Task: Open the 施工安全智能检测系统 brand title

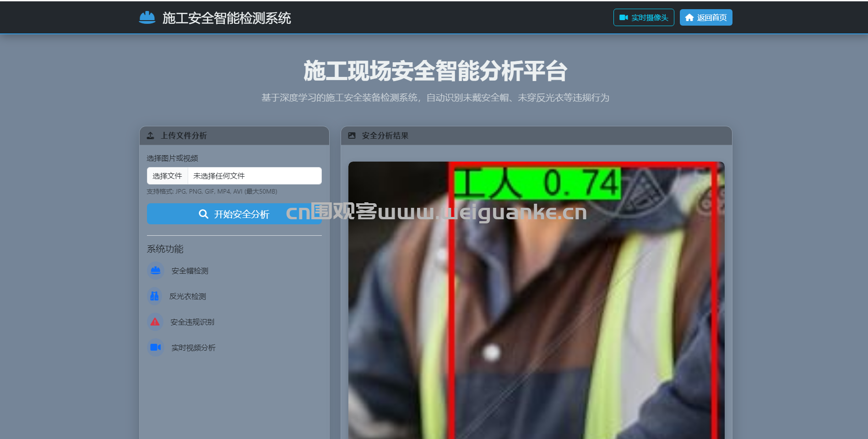Action: click(x=227, y=18)
